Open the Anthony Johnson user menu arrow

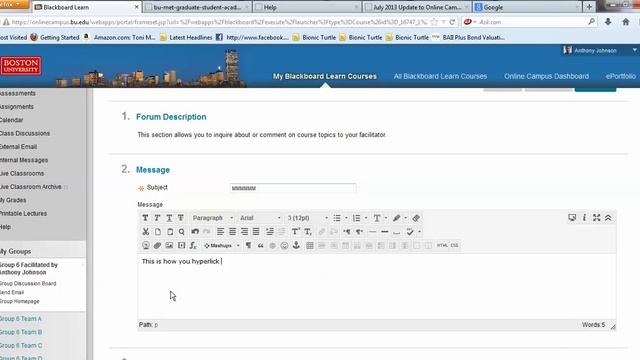635,50
